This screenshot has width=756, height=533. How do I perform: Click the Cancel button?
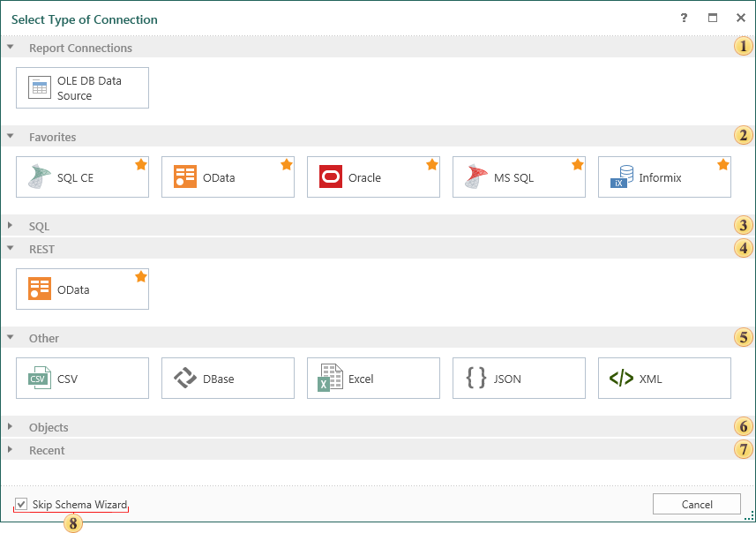[x=696, y=504]
